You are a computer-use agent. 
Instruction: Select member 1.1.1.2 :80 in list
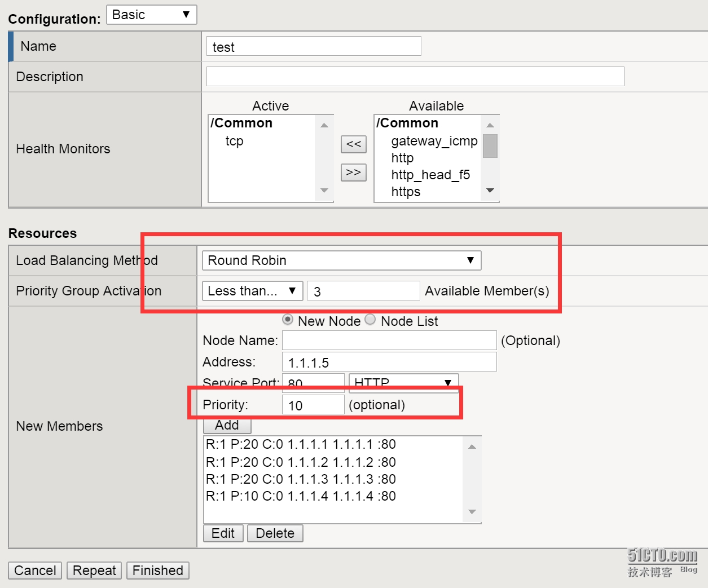pyautogui.click(x=301, y=462)
